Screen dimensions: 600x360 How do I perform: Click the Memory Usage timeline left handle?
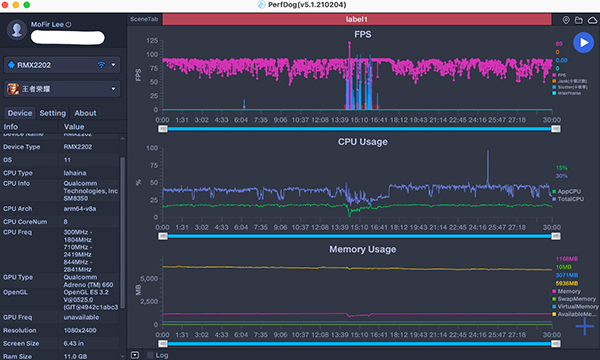tap(163, 344)
